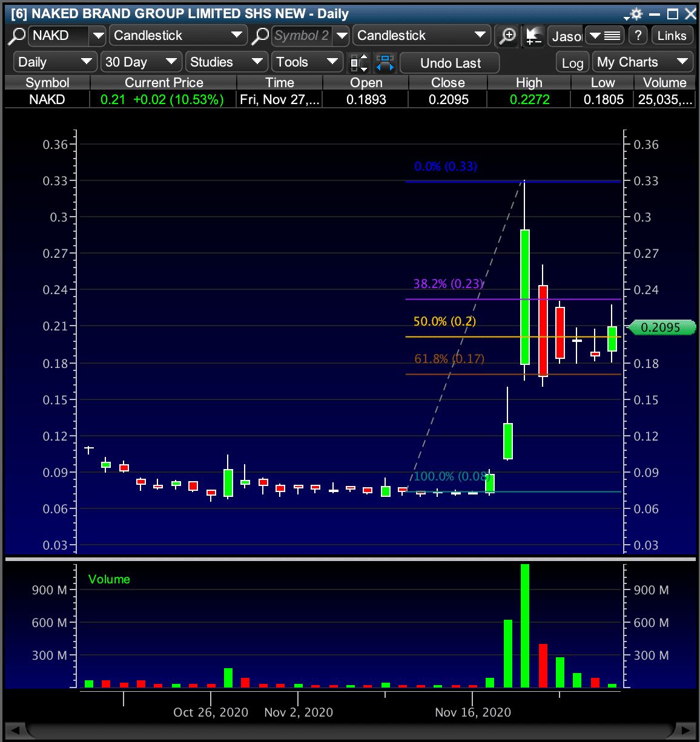Screen dimensions: 700x742
Task: Select the 61.8% (0.17) Fibonacci level label
Action: [449, 359]
